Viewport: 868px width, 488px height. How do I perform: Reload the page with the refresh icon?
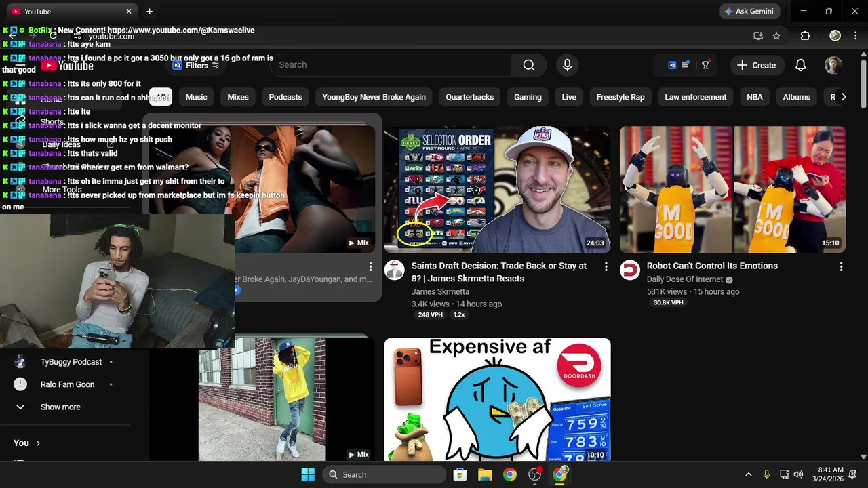pyautogui.click(x=53, y=36)
